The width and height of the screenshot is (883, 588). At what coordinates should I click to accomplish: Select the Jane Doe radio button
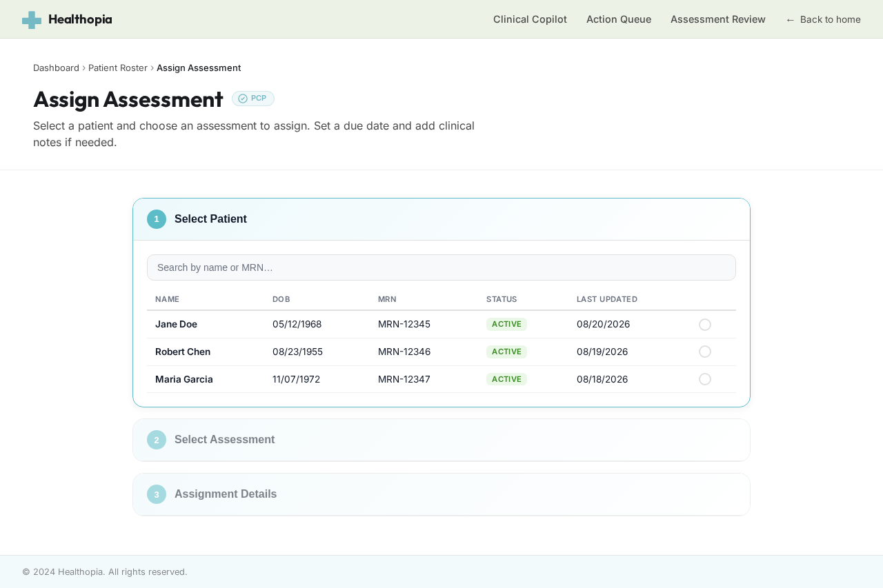click(x=705, y=325)
